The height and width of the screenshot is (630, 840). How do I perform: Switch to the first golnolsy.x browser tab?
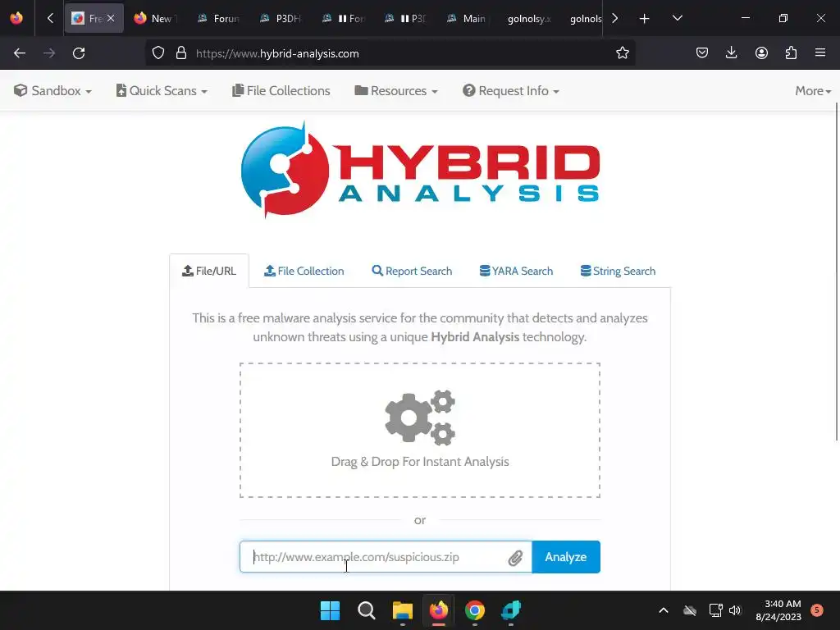point(529,19)
